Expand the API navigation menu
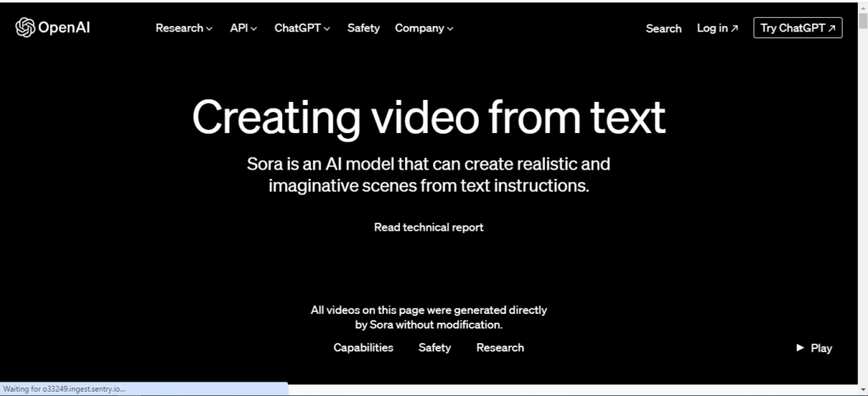This screenshot has width=868, height=396. [x=243, y=28]
